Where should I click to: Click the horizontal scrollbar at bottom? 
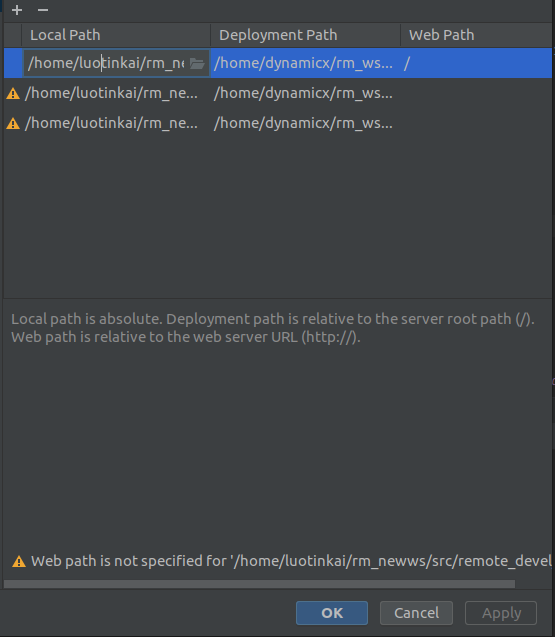click(x=259, y=584)
